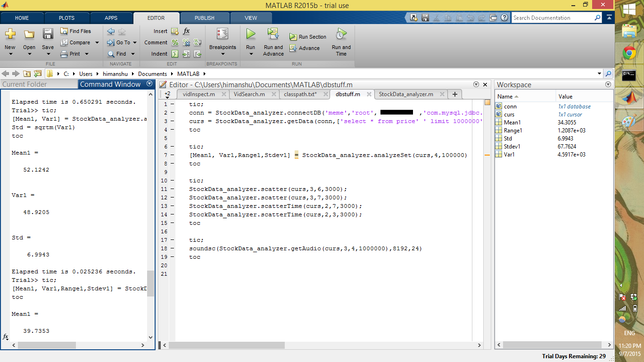Click the Search Documentation field
This screenshot has height=362, width=644.
pos(553,18)
